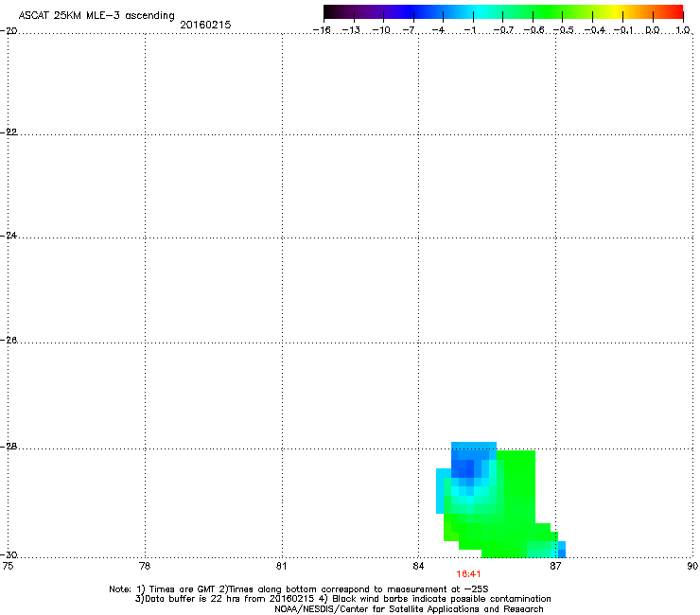Click the longitude label 87
Screen dimensions: 700x615
[555, 567]
